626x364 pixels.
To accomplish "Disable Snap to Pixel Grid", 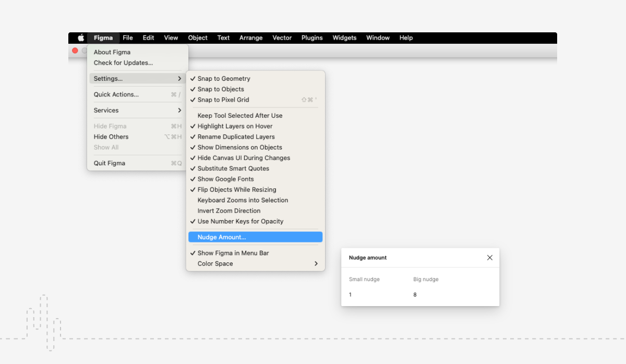I will click(x=223, y=100).
